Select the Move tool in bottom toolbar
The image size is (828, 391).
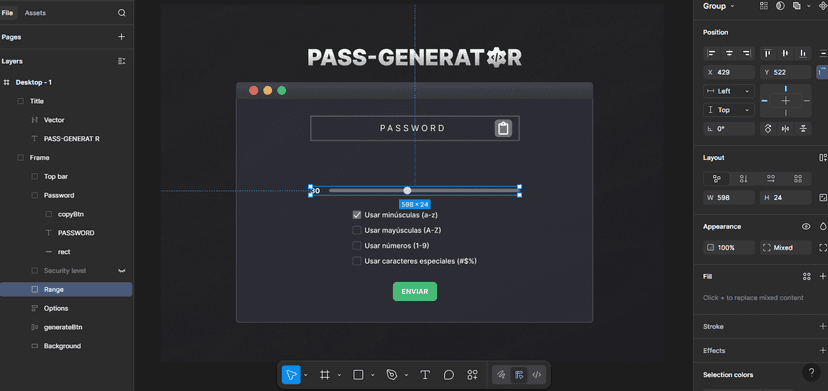(x=291, y=375)
